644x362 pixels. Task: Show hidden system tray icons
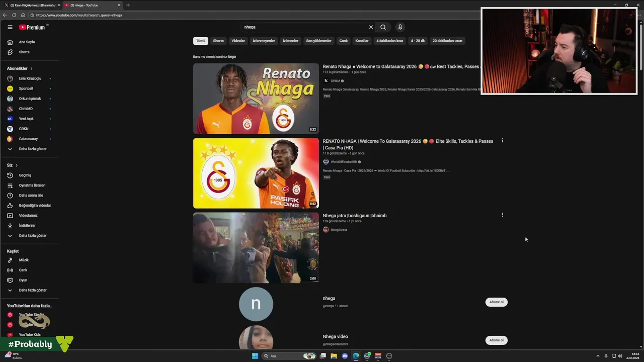point(598,356)
